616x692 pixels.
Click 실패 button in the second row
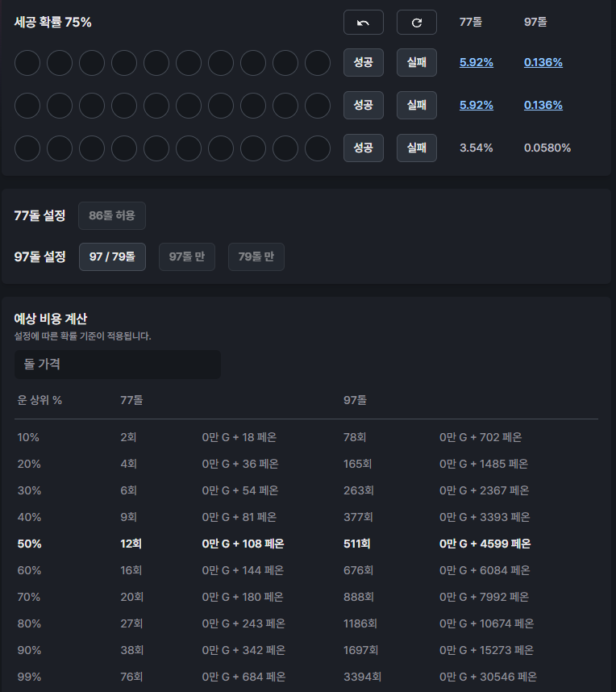417,105
